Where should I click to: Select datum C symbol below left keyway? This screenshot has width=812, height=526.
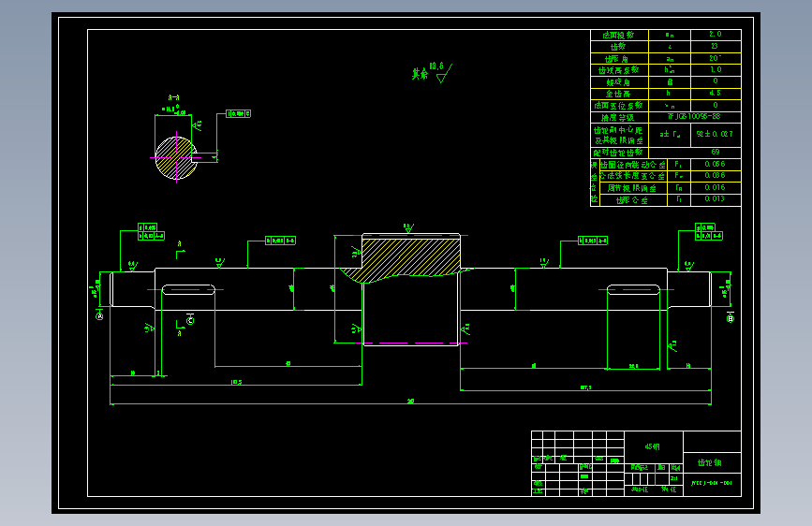190,320
